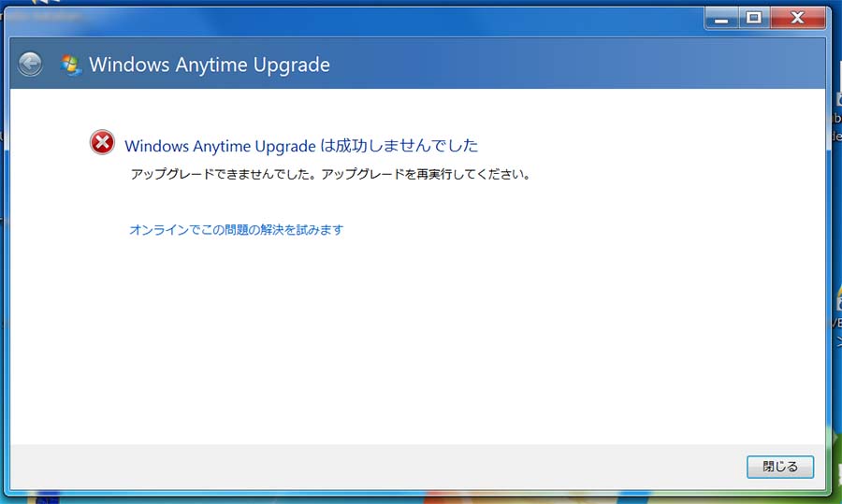The height and width of the screenshot is (504, 842).
Task: Close the window with the red X button
Action: (797, 18)
